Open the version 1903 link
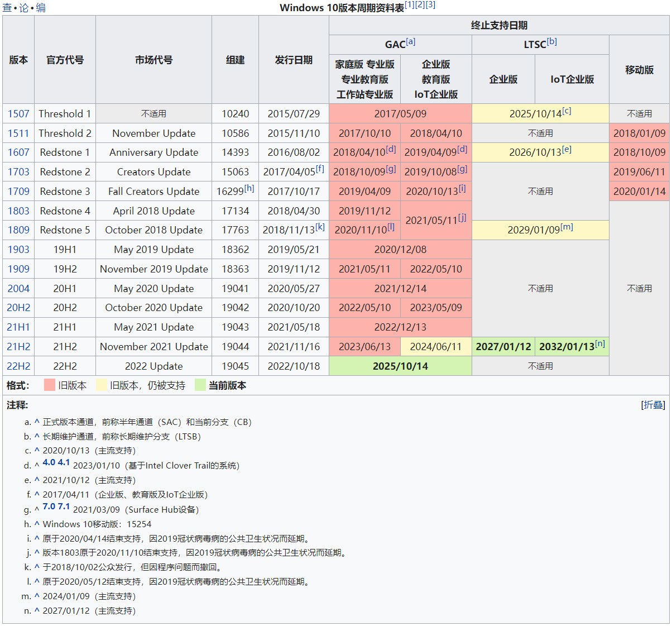Screen dimensions: 672x626 point(18,250)
